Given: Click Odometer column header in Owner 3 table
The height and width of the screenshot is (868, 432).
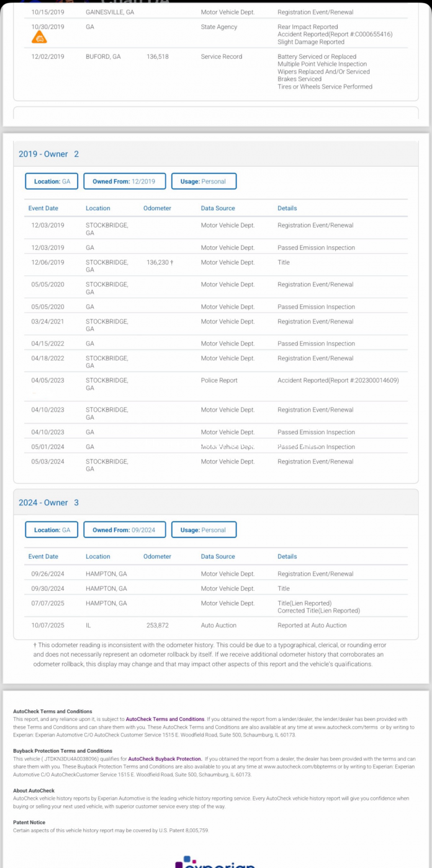Looking at the screenshot, I should [157, 557].
